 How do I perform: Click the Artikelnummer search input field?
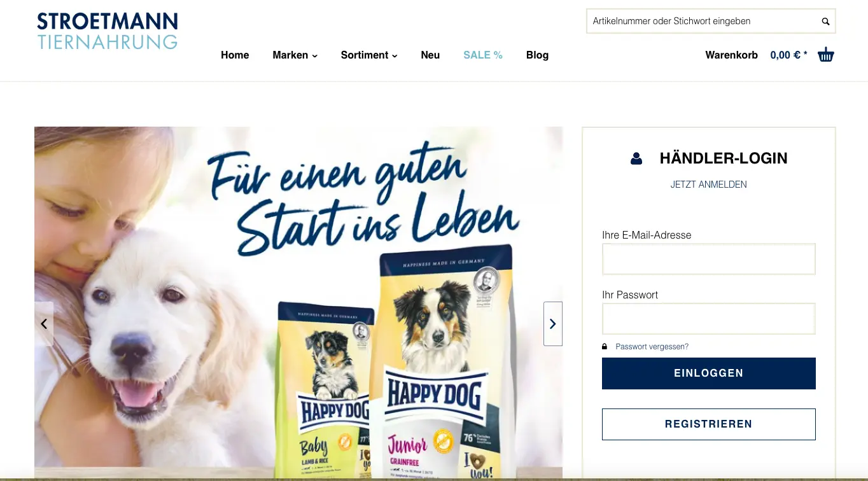pyautogui.click(x=703, y=21)
